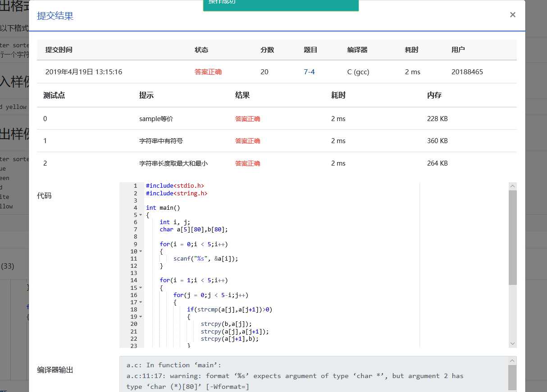The image size is (547, 392).
Task: Click the compiler output scrollbar thumb
Action: pos(513,378)
